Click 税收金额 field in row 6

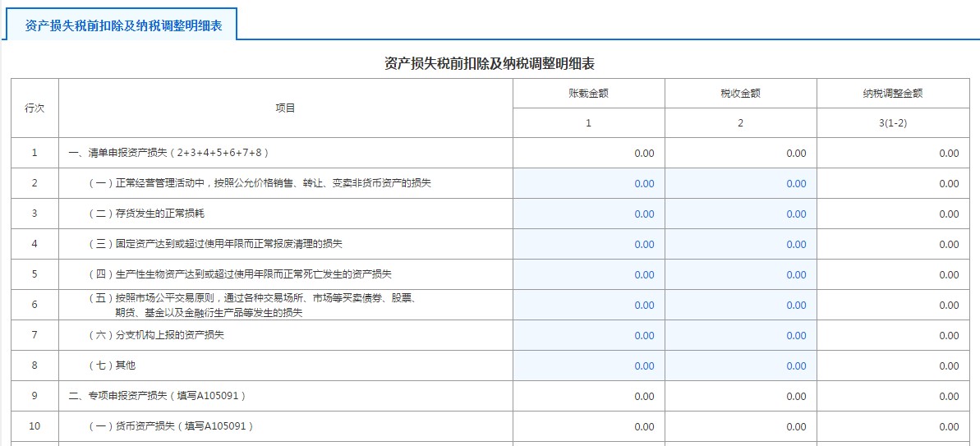[x=741, y=305]
